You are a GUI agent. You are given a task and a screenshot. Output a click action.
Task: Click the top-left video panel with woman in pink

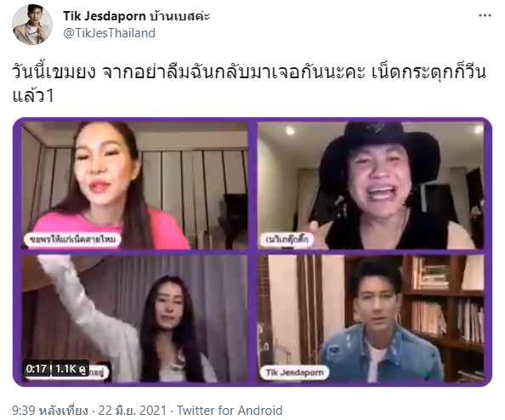(134, 186)
